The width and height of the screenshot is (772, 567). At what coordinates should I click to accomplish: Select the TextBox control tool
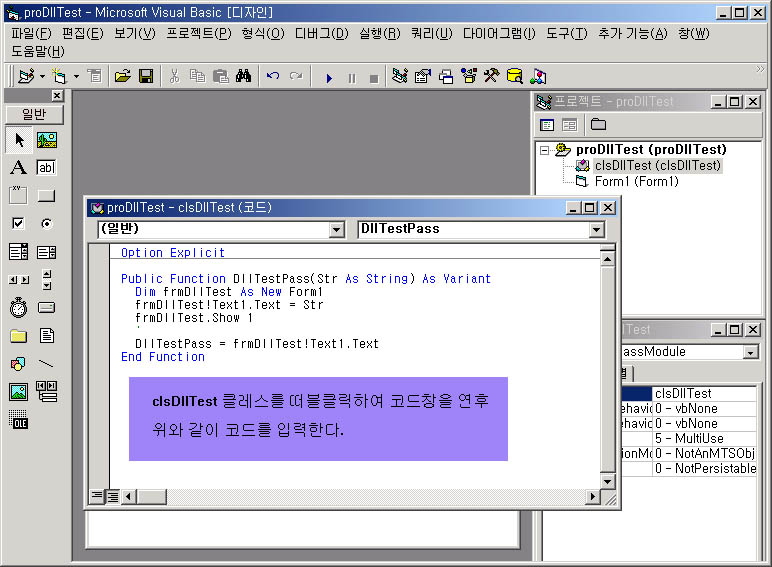pyautogui.click(x=47, y=168)
